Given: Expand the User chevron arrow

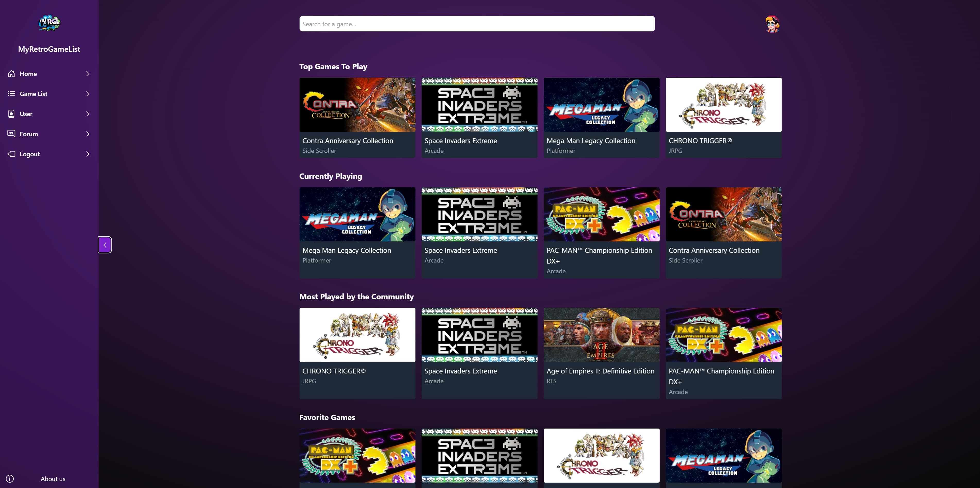Looking at the screenshot, I should coord(88,114).
